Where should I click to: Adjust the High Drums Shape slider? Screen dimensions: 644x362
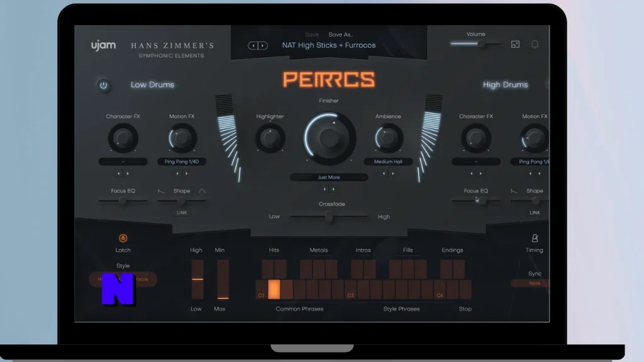530,201
